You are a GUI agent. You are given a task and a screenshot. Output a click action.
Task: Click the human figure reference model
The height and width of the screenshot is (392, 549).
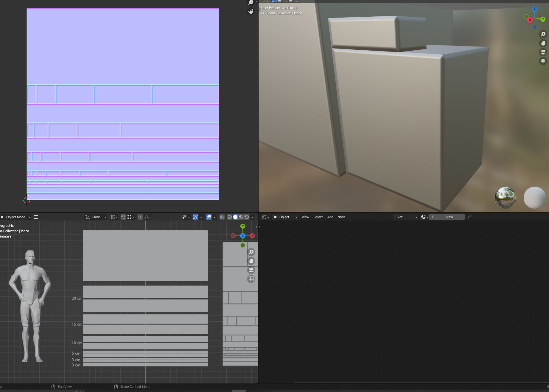pos(30,306)
